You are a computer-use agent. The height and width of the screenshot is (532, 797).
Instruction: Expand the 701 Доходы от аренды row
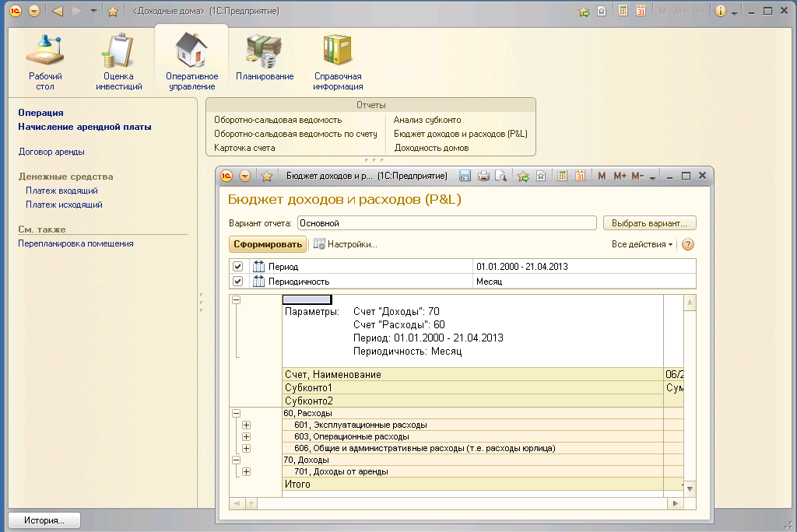click(x=247, y=471)
